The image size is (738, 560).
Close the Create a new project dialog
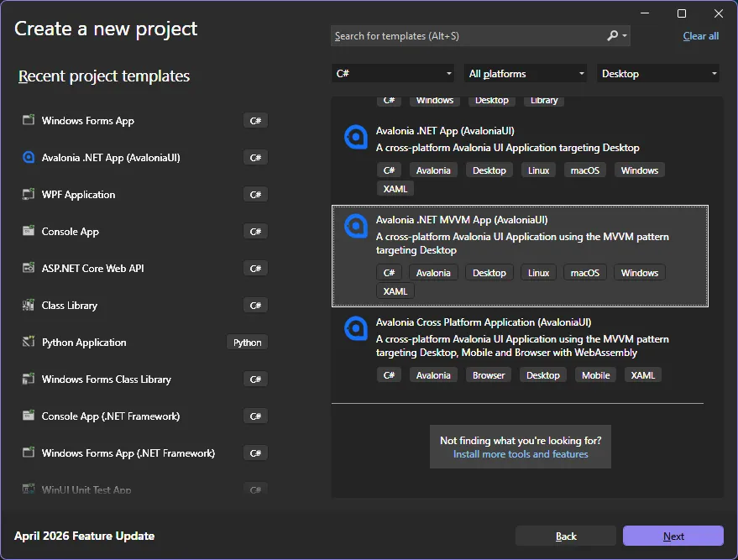(718, 13)
